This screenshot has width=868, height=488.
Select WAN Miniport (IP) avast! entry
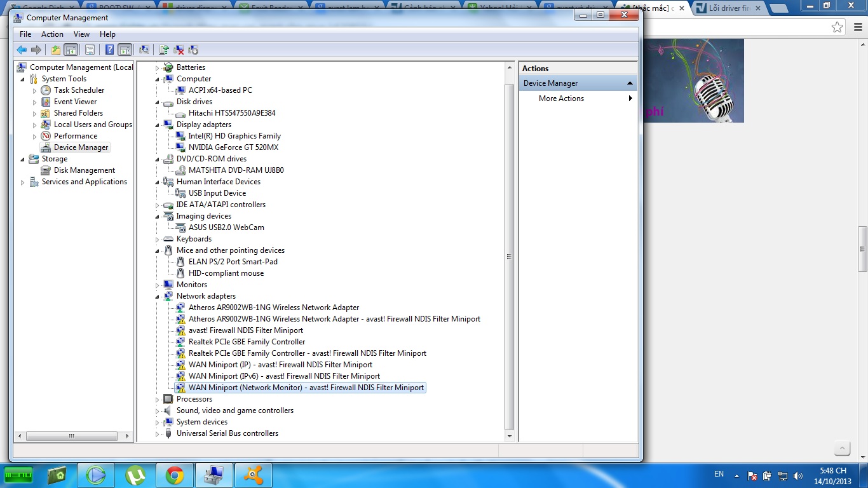click(280, 365)
